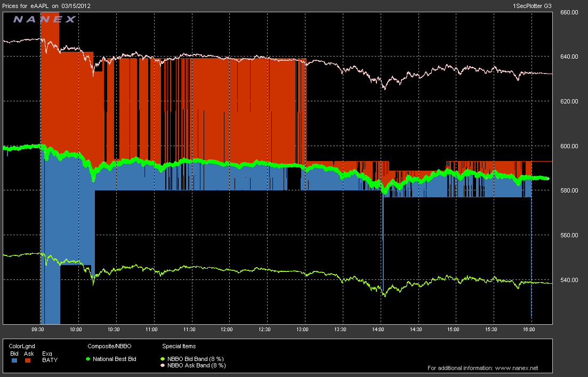Viewport: 588px width, 377px height.
Task: Click the 560.00 price axis label
Action: click(569, 235)
